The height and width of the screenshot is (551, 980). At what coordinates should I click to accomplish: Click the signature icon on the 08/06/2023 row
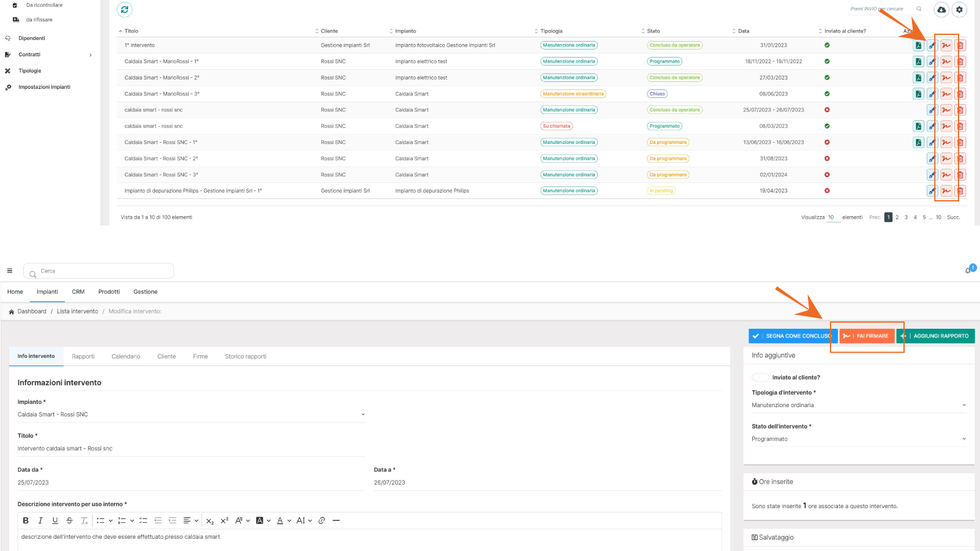pos(946,94)
